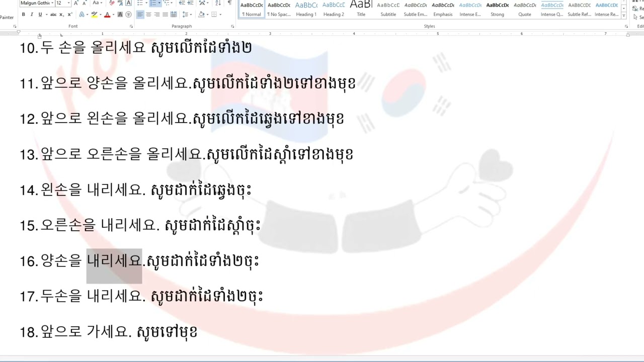This screenshot has height=362, width=644.
Task: Apply red font color
Action: coord(107,15)
